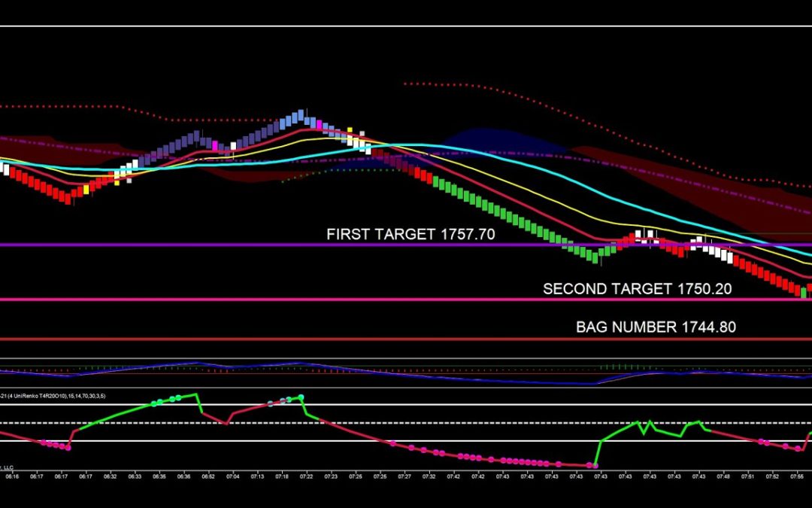Click the 07:22 time axis label

click(307, 476)
